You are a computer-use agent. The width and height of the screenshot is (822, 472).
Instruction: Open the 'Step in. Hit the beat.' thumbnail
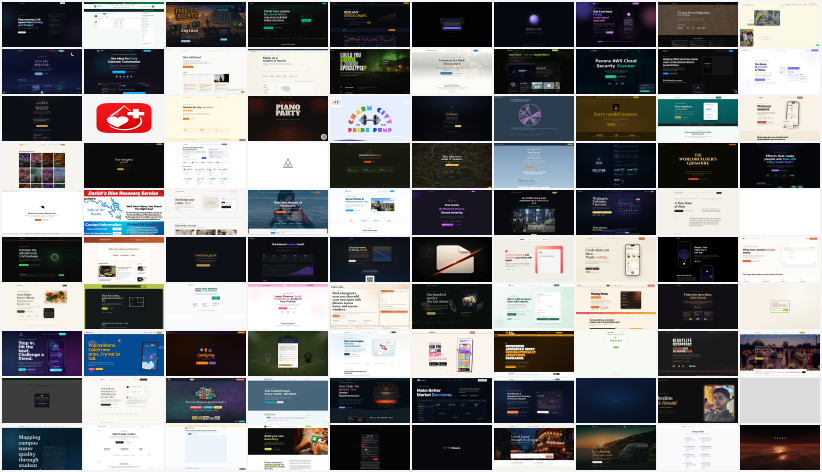point(42,353)
